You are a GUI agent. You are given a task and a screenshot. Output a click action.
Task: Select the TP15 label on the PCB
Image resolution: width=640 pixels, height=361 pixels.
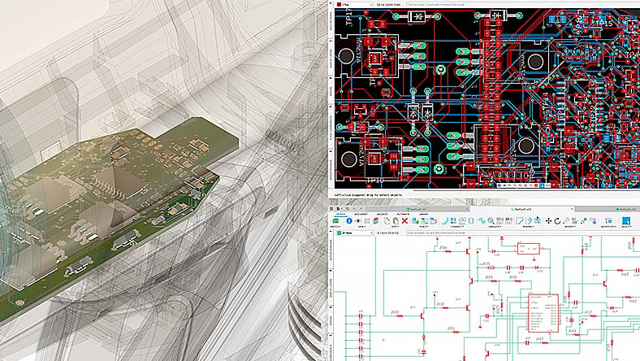tap(603, 23)
